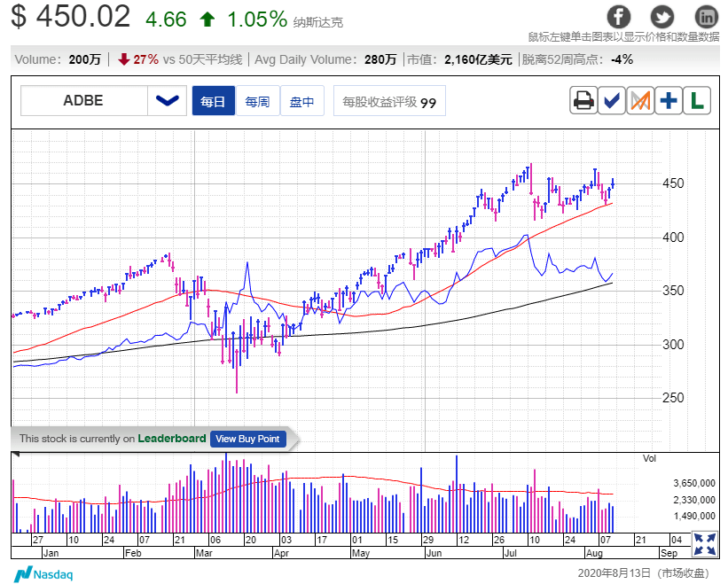Screen dimensions: 728x584
Task: Click the 400 price axis label
Action: pyautogui.click(x=673, y=237)
